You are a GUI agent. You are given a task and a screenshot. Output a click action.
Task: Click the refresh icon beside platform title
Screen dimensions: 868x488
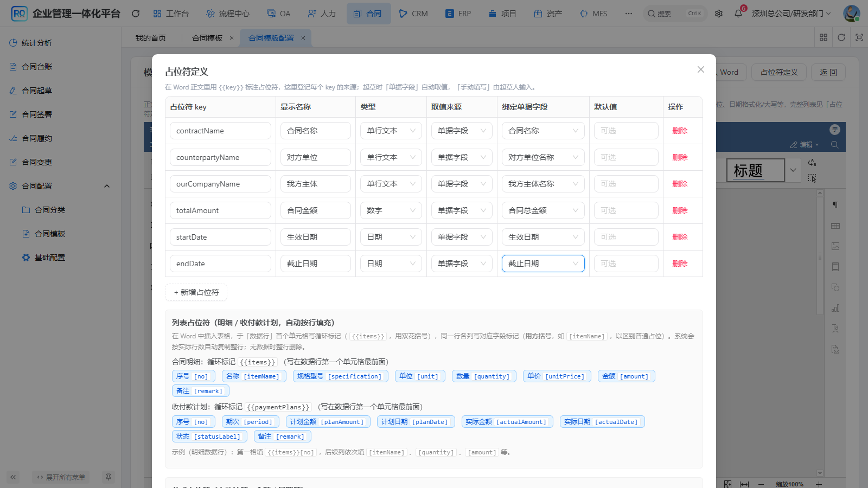(136, 14)
